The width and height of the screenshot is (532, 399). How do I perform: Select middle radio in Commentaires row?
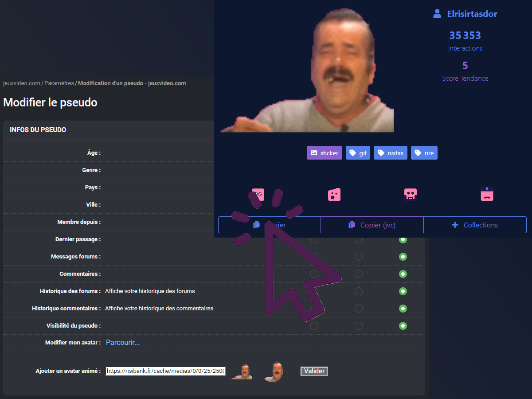pos(359,274)
